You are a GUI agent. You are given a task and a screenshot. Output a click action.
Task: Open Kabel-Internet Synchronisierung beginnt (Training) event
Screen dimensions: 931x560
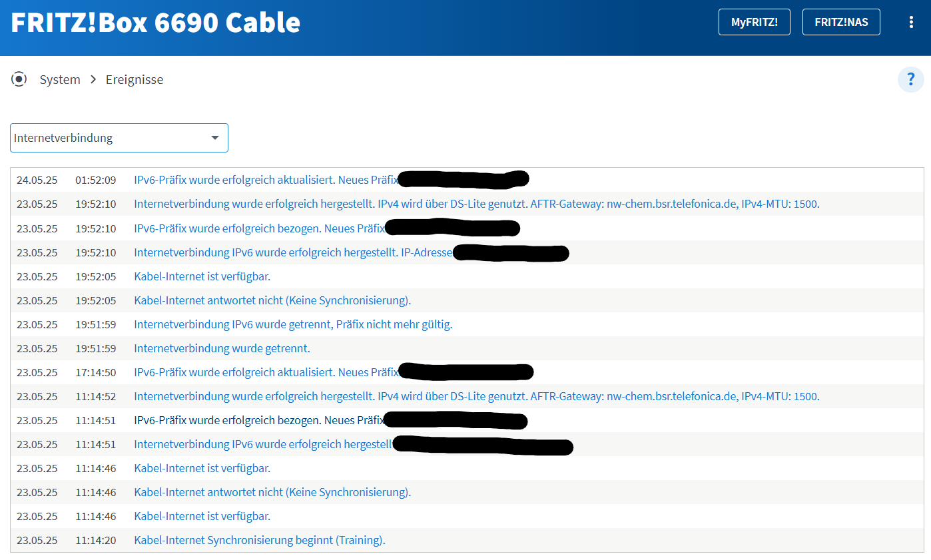260,540
